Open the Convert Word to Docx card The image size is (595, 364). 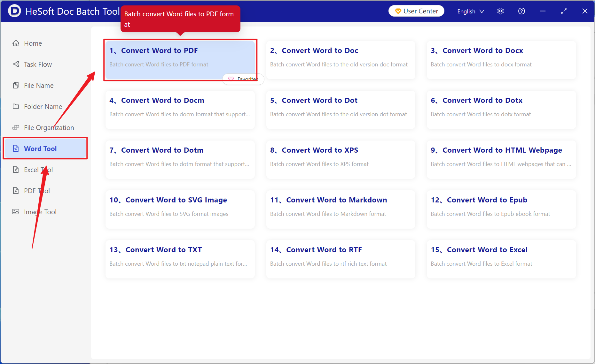[501, 60]
